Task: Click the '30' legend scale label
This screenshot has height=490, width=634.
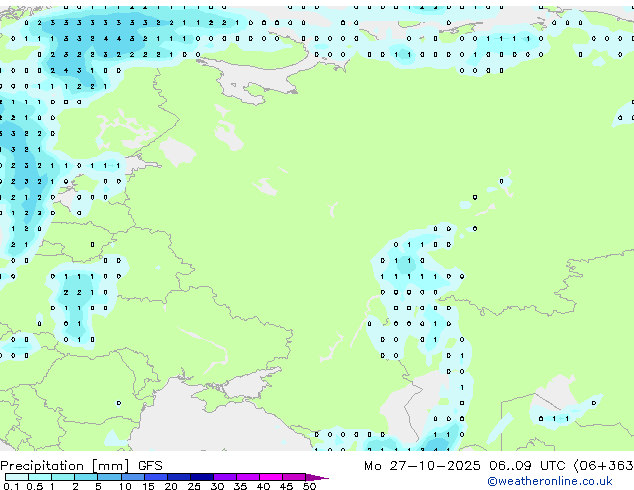Action: (218, 486)
